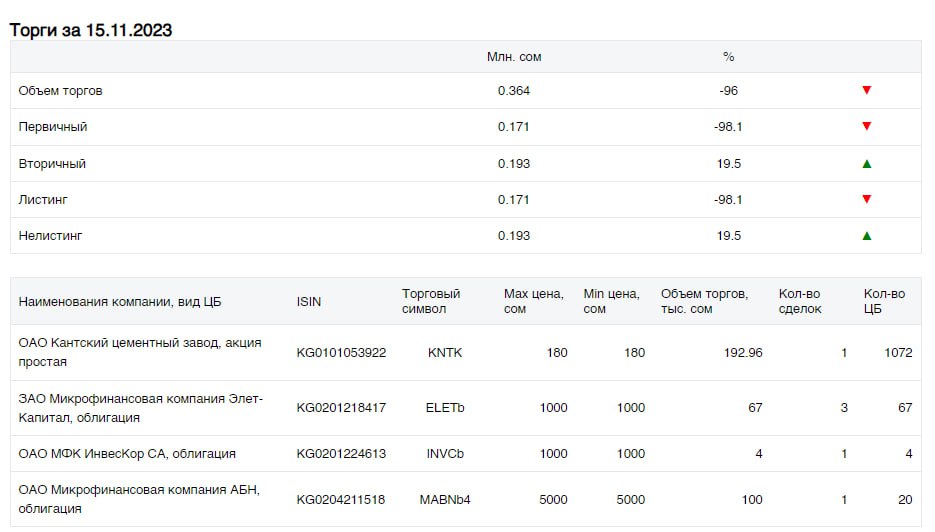
Task: Click deals count 3 in ELETb row
Action: pos(844,407)
